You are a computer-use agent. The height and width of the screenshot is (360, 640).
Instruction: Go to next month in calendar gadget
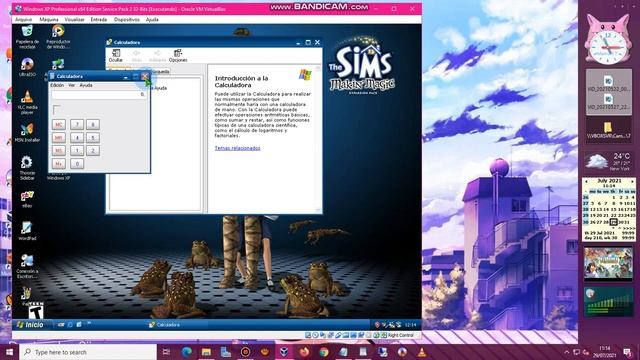(633, 181)
